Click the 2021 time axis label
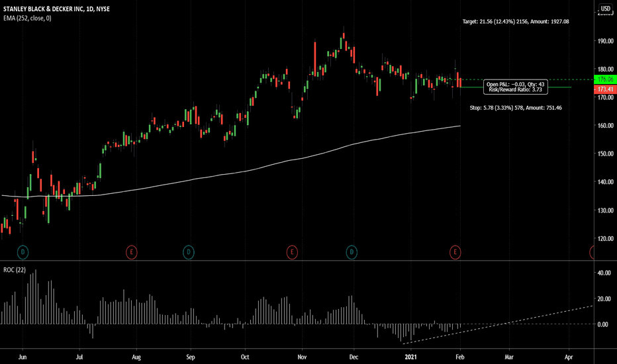 pyautogui.click(x=410, y=357)
